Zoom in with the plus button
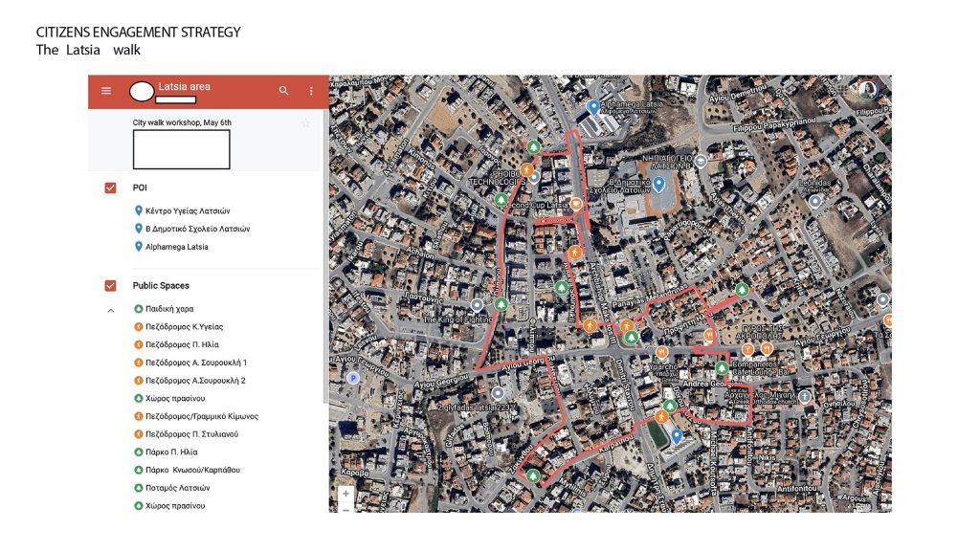 coord(345,494)
